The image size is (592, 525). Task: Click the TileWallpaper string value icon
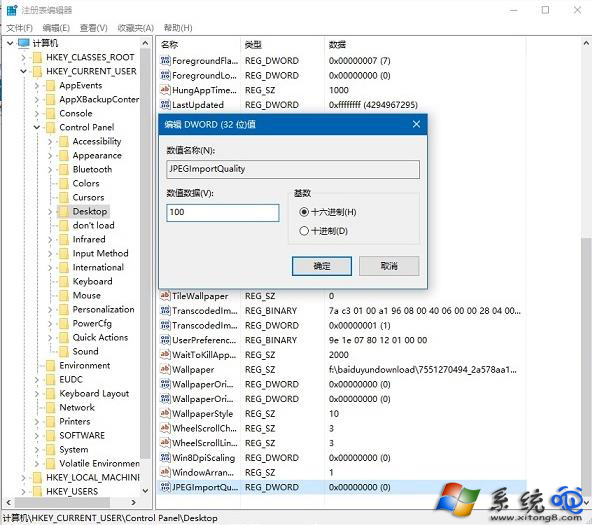pos(165,296)
